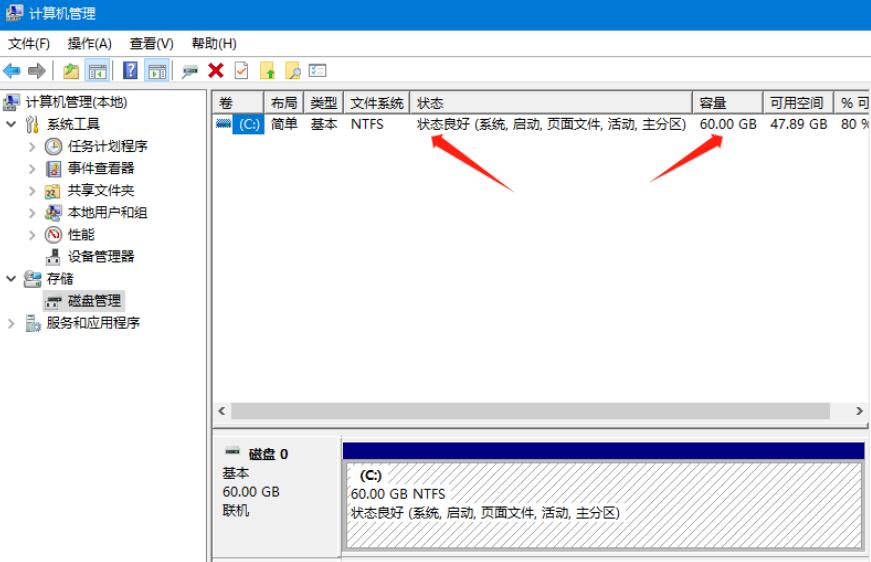
Task: Select 事件查看器 in the tree
Action: point(101,168)
